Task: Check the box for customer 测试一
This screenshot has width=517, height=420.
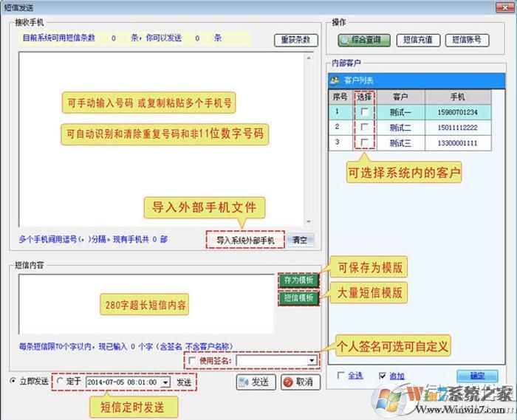Action: [364, 112]
